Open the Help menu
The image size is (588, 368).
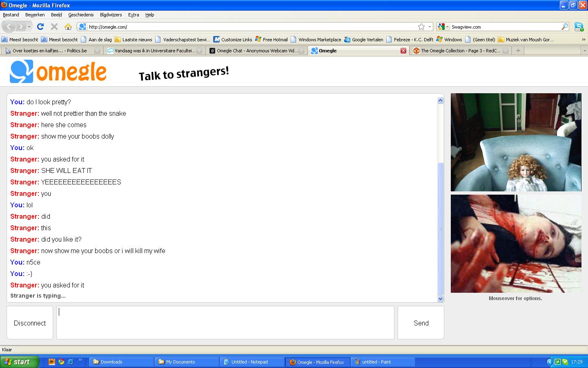coord(150,15)
